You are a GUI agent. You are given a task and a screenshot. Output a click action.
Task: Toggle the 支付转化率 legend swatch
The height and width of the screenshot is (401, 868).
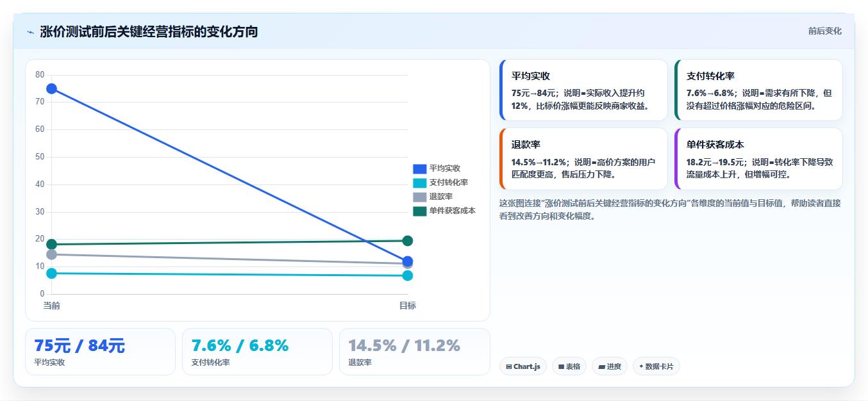click(419, 183)
